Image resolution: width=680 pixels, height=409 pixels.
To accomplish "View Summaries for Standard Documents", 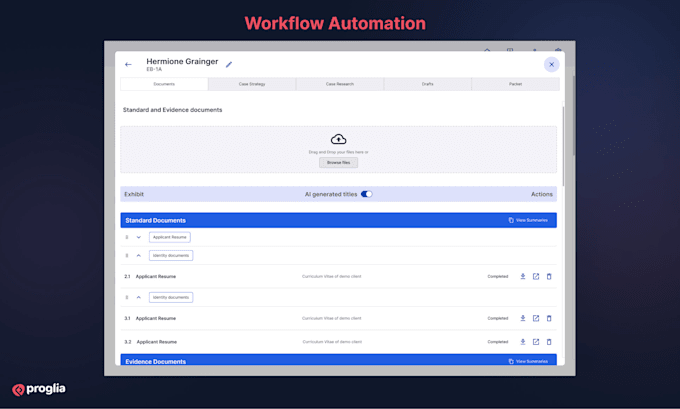I will 528,220.
